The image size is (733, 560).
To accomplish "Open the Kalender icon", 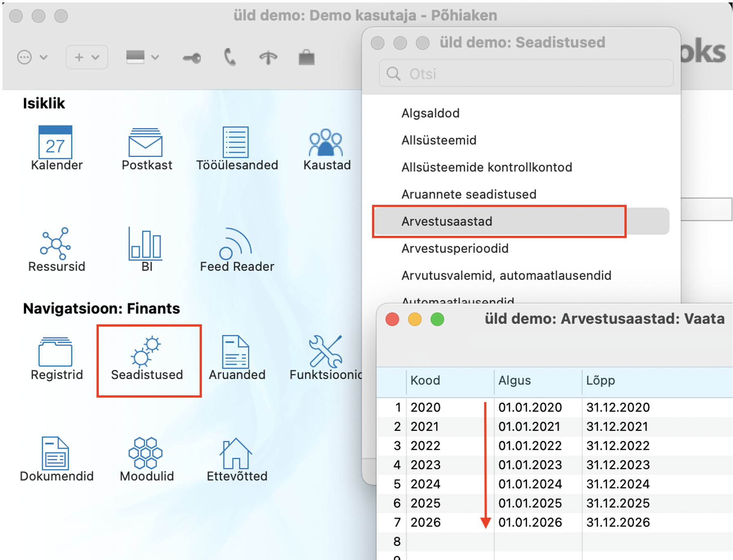I will coord(56,143).
